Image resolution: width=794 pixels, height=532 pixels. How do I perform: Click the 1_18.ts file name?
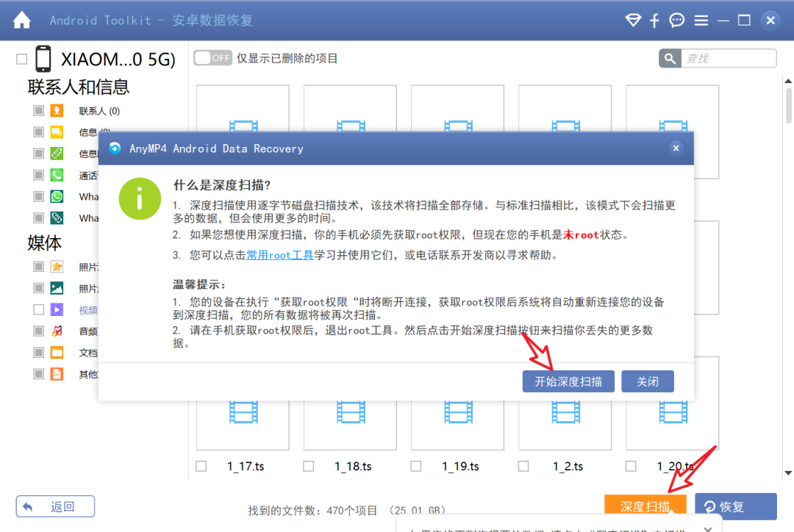[x=353, y=466]
